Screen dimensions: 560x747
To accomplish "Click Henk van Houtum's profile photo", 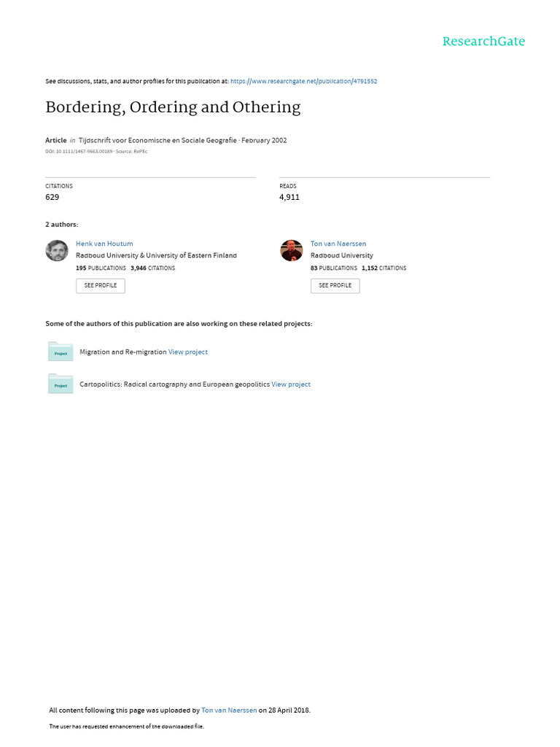I will coord(57,251).
